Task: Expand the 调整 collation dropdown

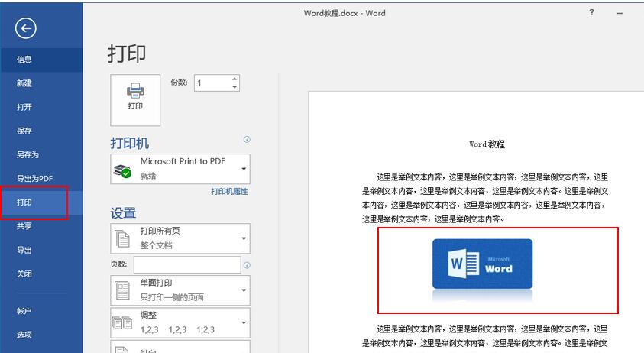Action: pos(244,322)
